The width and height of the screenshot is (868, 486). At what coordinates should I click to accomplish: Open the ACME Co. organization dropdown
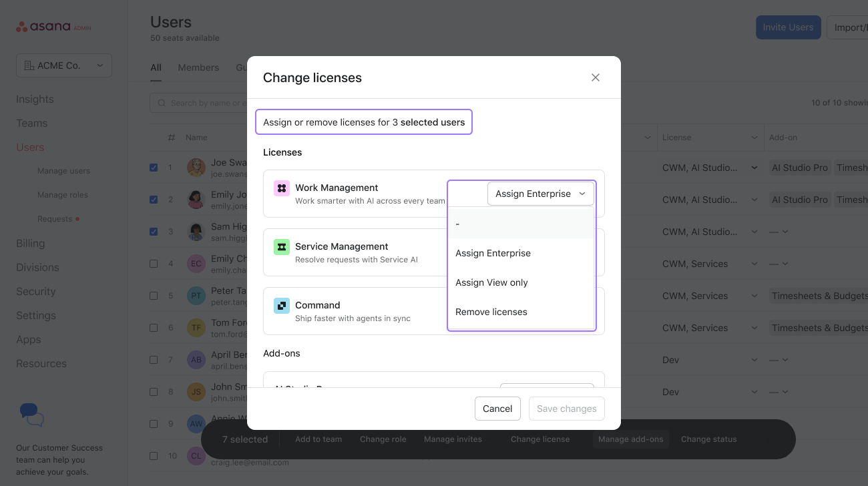(64, 65)
